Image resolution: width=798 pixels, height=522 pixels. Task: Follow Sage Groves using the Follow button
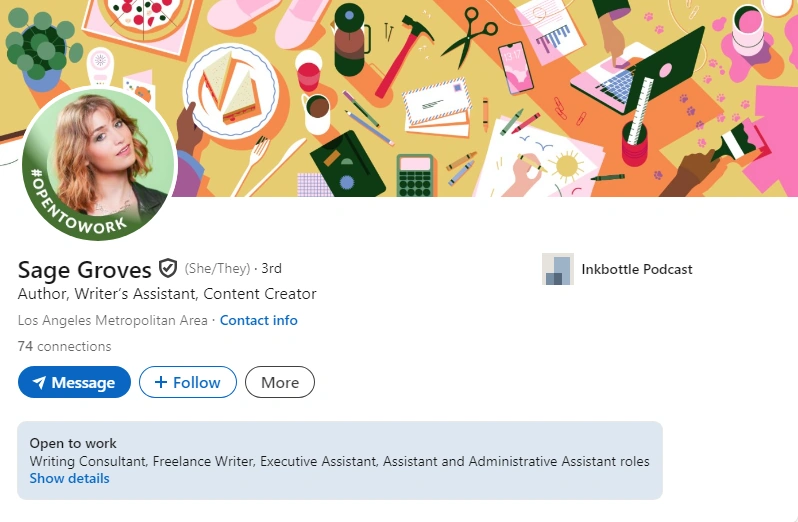click(188, 383)
